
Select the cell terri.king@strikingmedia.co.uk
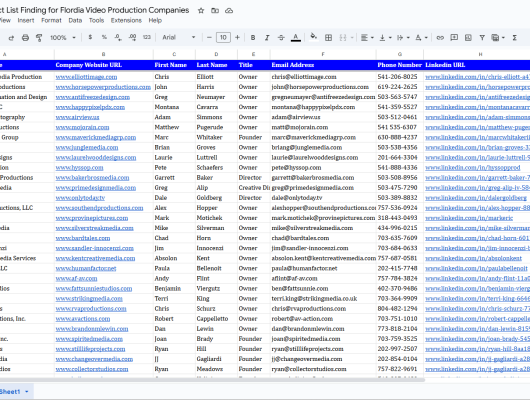[323, 299]
